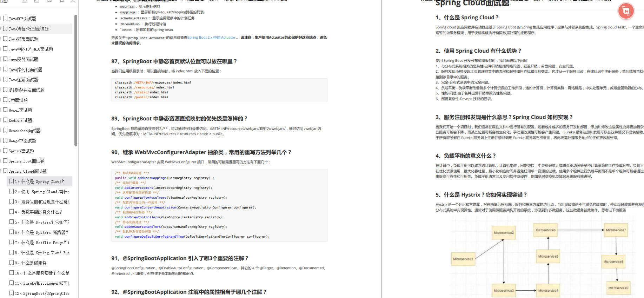The image size is (644, 298).
Task: Click bookmark icon beside JVM面试题
Action: pyautogui.click(x=5, y=100)
